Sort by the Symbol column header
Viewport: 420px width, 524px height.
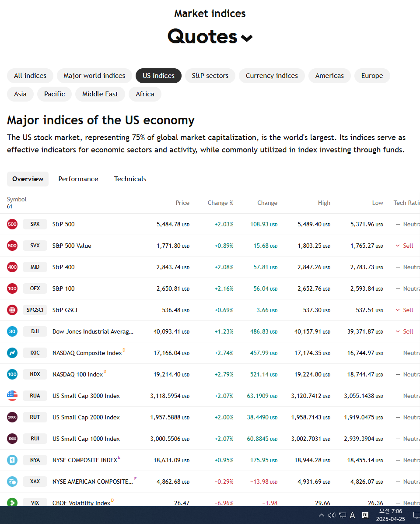[x=17, y=199]
